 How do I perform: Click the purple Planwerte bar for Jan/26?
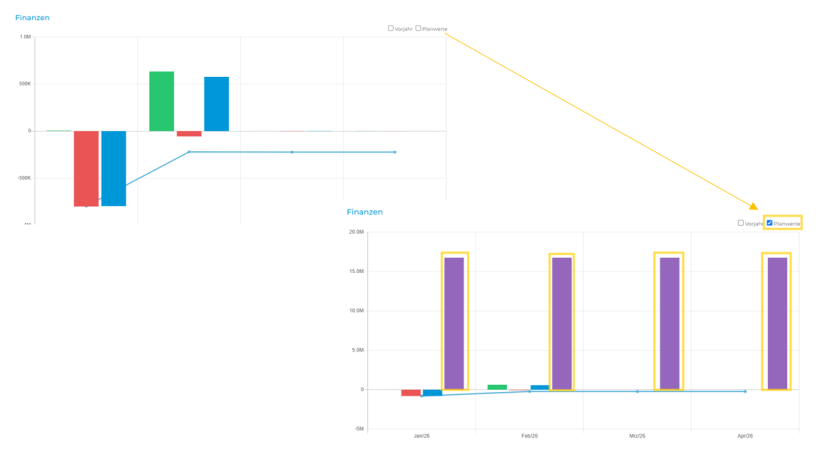pyautogui.click(x=454, y=323)
